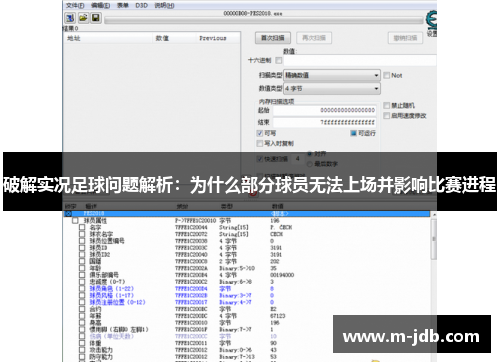Toggle the 禁止随机 checkbox

coord(387,106)
